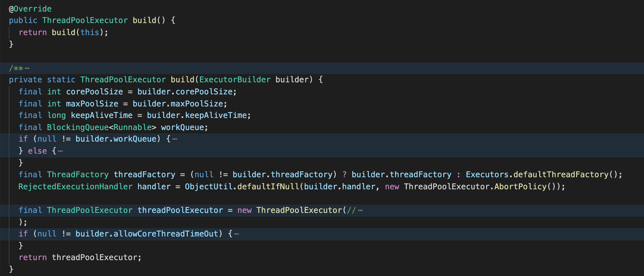644x276 pixels.
Task: Unfold the builder.workQueue if block
Action: [x=175, y=139]
